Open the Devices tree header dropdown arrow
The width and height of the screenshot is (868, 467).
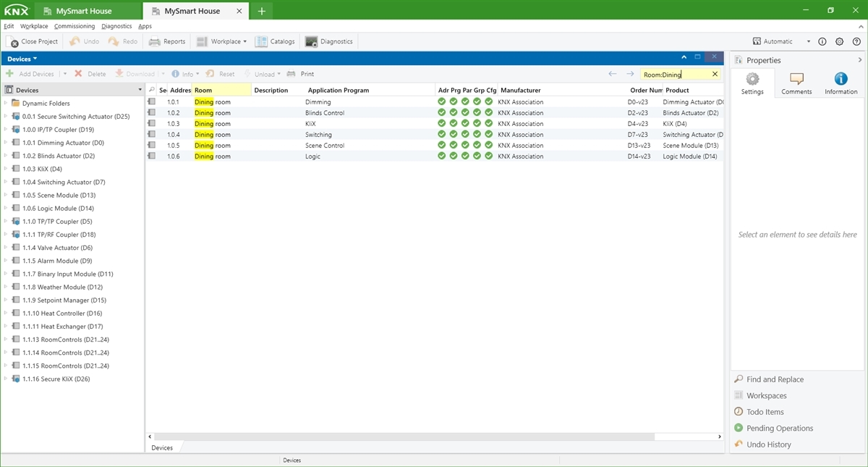pyautogui.click(x=140, y=90)
